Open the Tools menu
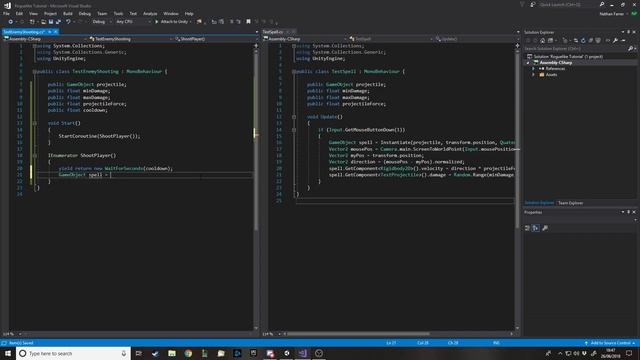 (118, 13)
